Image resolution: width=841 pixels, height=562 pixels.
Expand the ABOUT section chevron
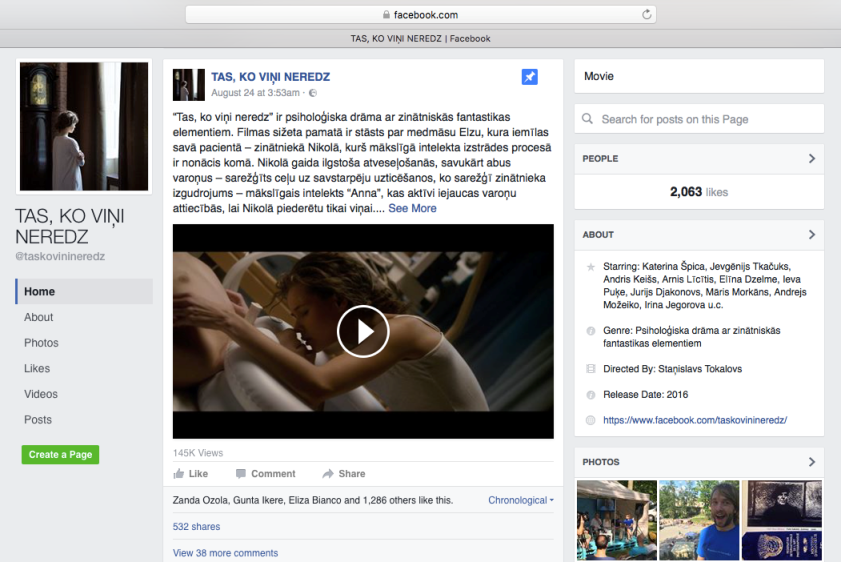coord(812,235)
